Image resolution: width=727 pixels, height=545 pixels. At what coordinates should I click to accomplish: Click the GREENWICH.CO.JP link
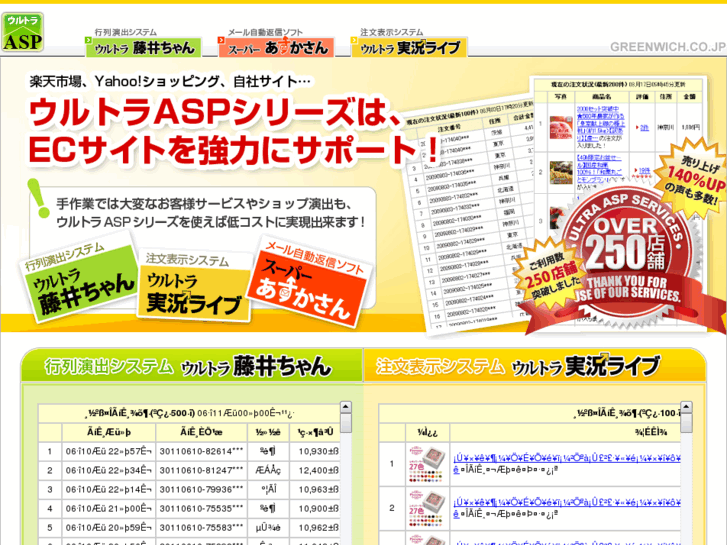coord(668,47)
